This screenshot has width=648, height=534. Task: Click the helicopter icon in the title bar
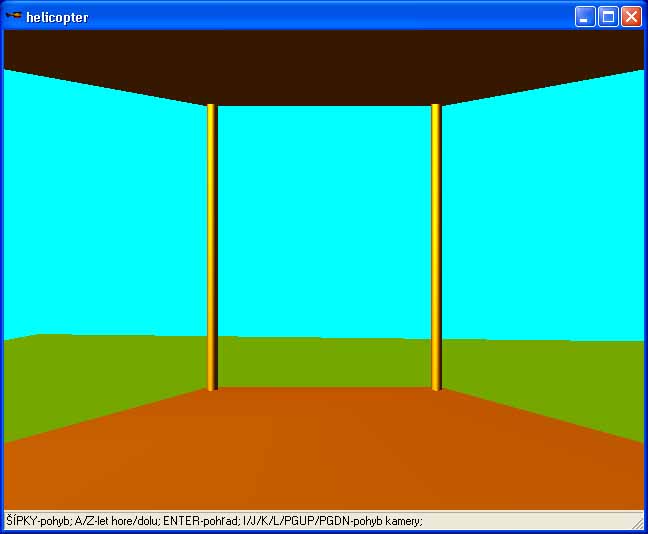pos(13,16)
